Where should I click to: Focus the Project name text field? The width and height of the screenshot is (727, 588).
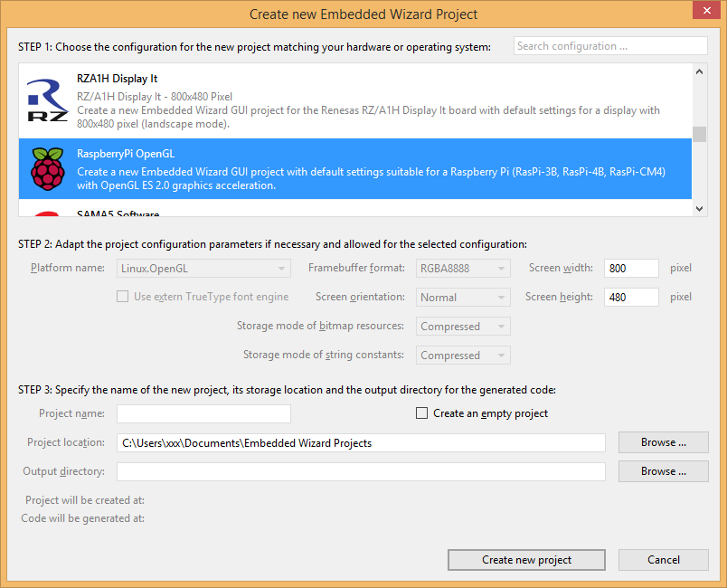click(203, 413)
